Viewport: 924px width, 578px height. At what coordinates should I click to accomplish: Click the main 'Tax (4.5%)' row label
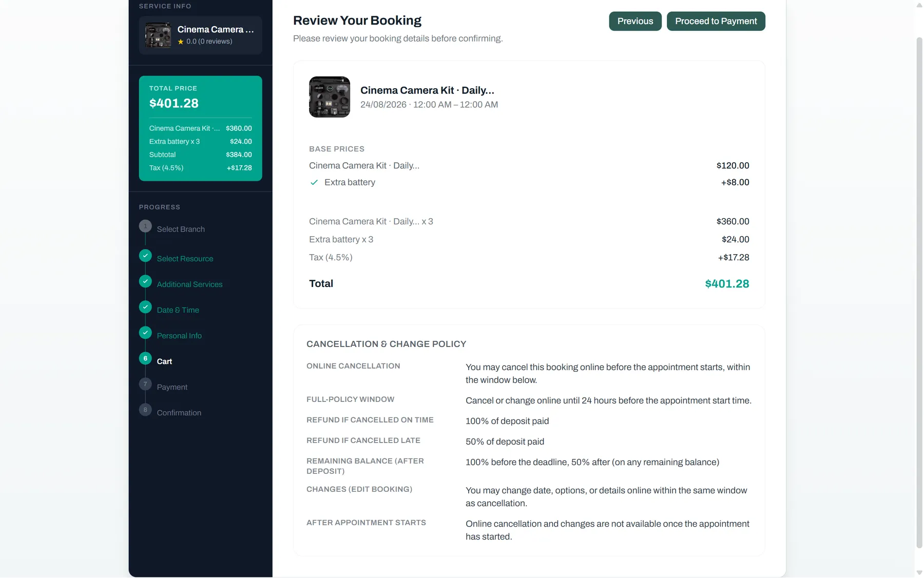[x=331, y=258]
